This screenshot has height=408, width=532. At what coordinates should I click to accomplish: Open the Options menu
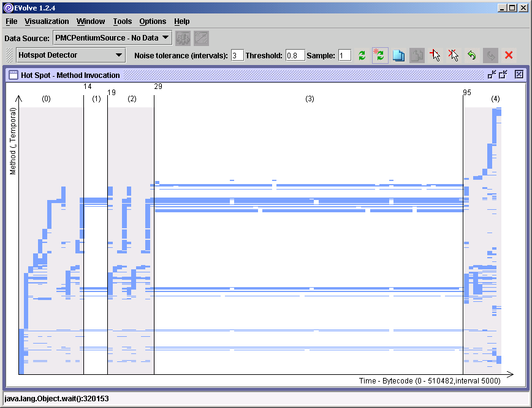(x=153, y=21)
